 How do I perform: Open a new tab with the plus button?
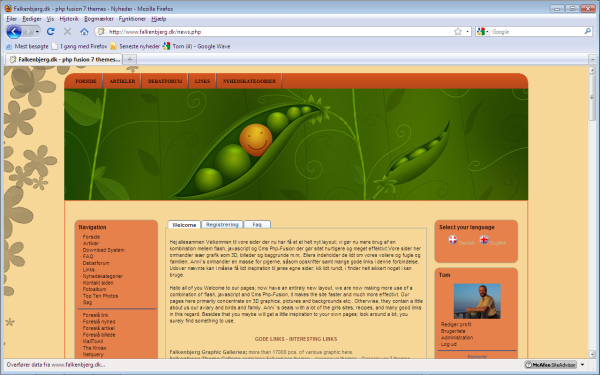pos(130,59)
